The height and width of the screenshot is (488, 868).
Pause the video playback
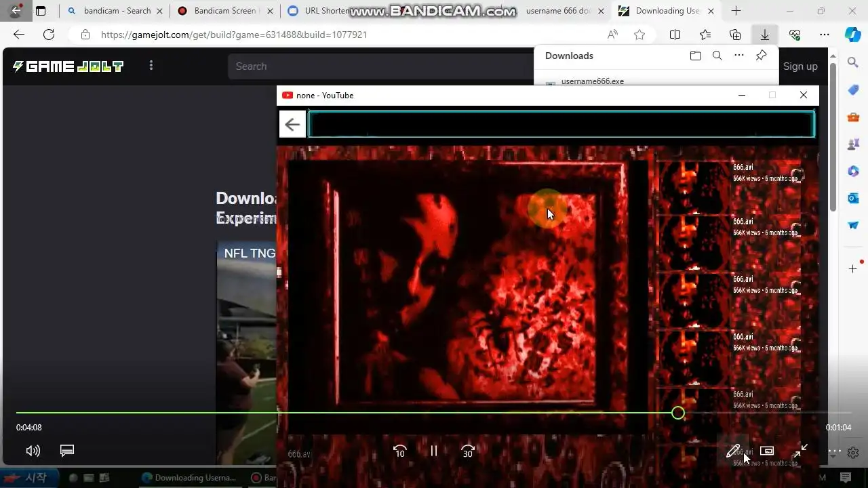434,451
